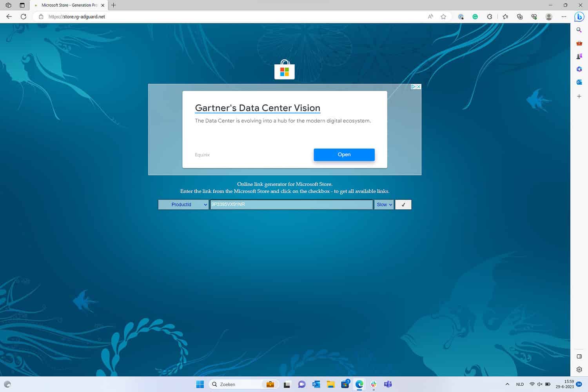Show hidden tray icons chevron
Image resolution: width=588 pixels, height=392 pixels.
tap(507, 384)
